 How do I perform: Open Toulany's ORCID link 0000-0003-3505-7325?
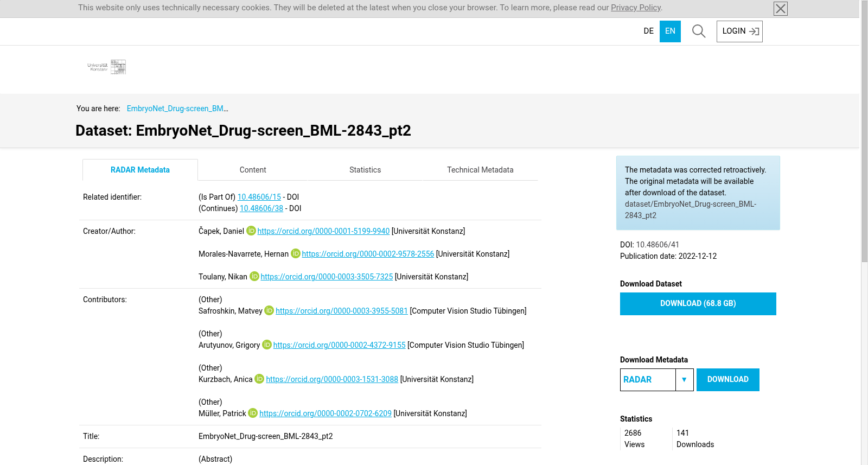pyautogui.click(x=327, y=277)
